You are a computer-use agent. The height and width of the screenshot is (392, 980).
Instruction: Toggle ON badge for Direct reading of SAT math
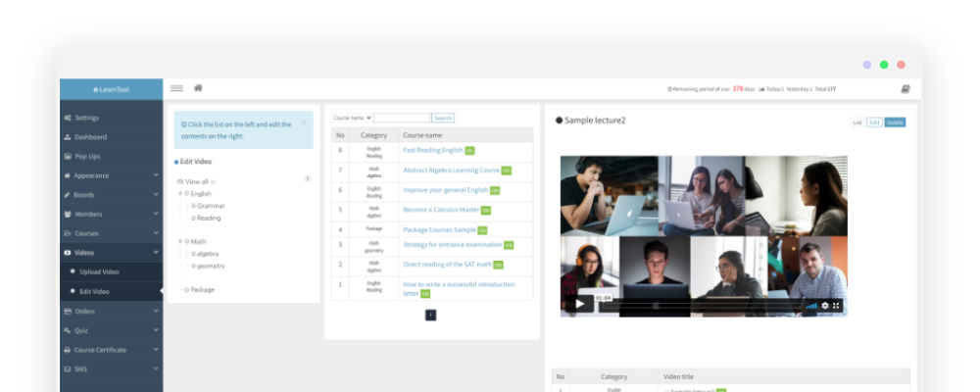(x=498, y=265)
